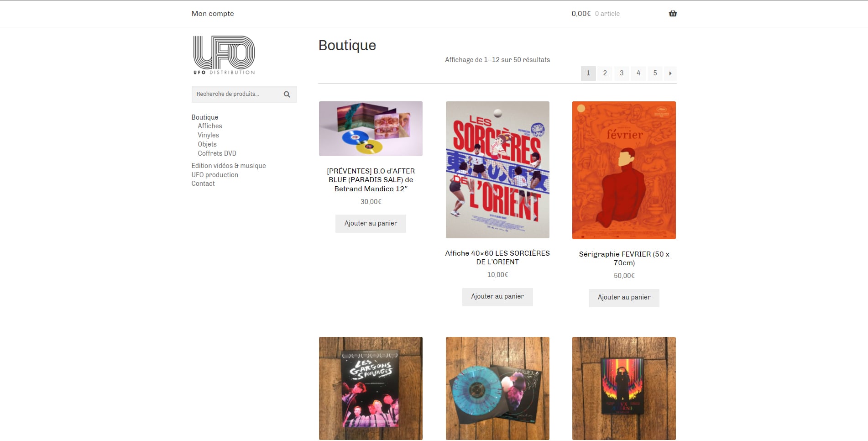Advance to next page arrow
The width and height of the screenshot is (868, 441).
pyautogui.click(x=670, y=73)
